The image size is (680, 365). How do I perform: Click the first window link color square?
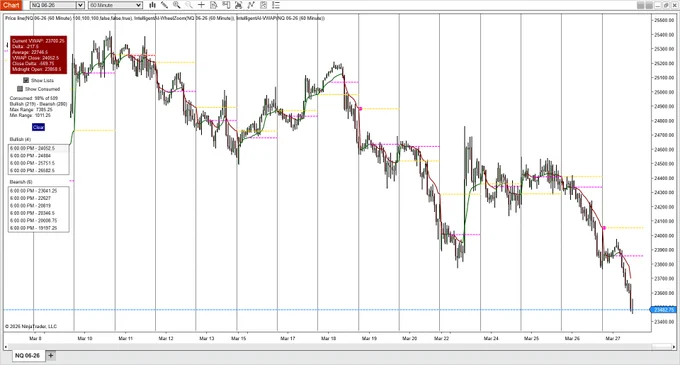tap(641, 5)
